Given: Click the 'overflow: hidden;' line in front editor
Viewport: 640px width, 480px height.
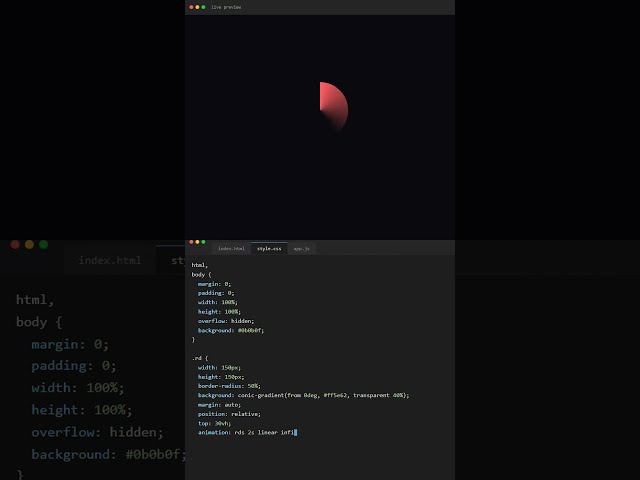Looking at the screenshot, I should pos(226,321).
